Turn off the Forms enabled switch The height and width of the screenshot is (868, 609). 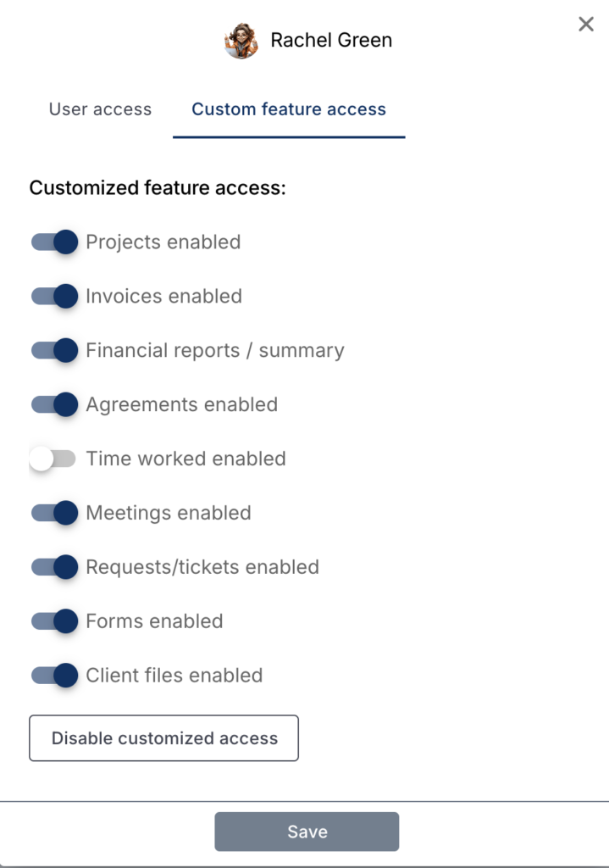click(54, 621)
